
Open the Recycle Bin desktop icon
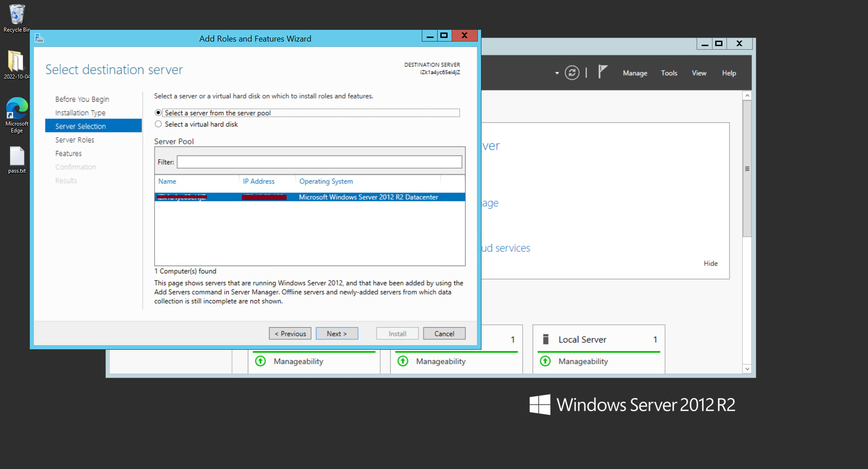click(17, 18)
